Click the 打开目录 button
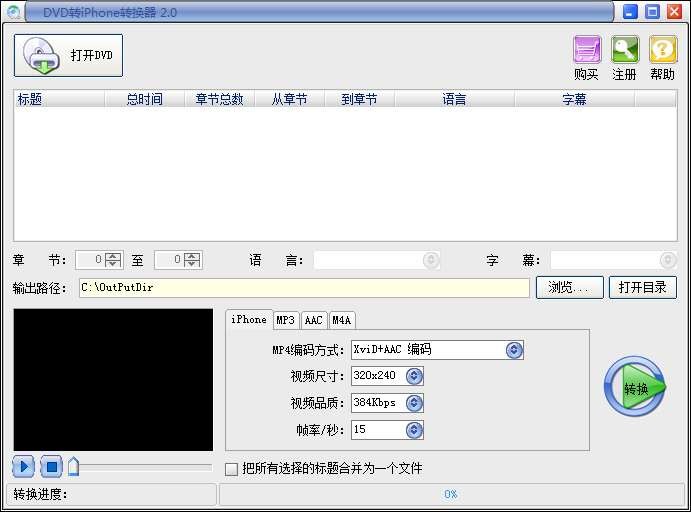The image size is (691, 512). tap(643, 288)
